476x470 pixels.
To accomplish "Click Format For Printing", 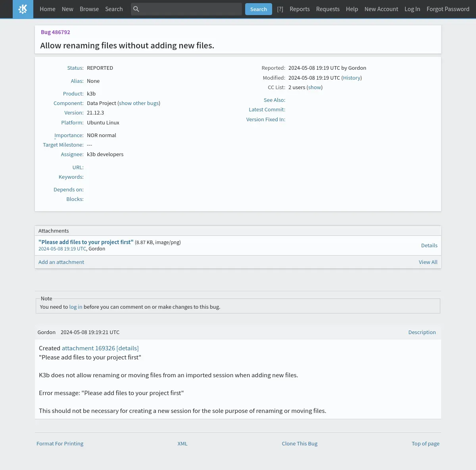I will [60, 443].
